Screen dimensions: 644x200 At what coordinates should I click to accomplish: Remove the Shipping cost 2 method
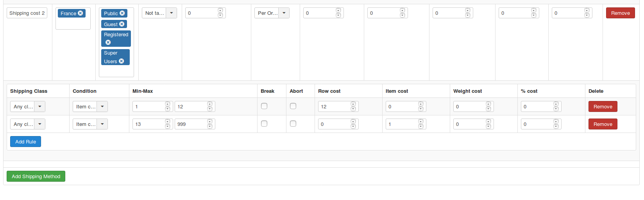tap(620, 13)
